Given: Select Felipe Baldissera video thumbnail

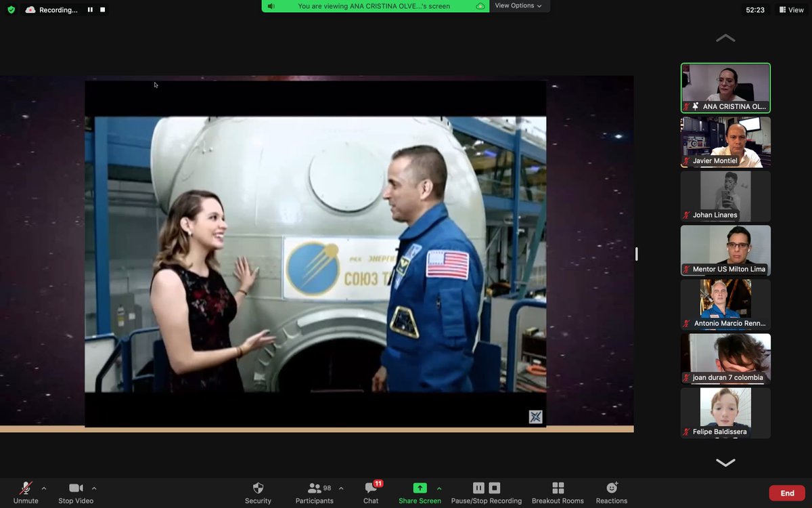Looking at the screenshot, I should (725, 413).
